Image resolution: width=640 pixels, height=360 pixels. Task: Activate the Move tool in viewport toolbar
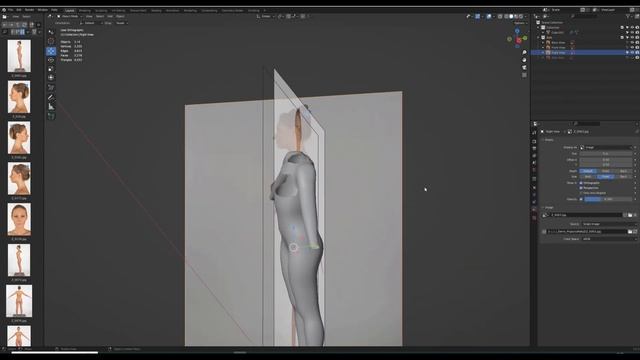click(x=51, y=51)
